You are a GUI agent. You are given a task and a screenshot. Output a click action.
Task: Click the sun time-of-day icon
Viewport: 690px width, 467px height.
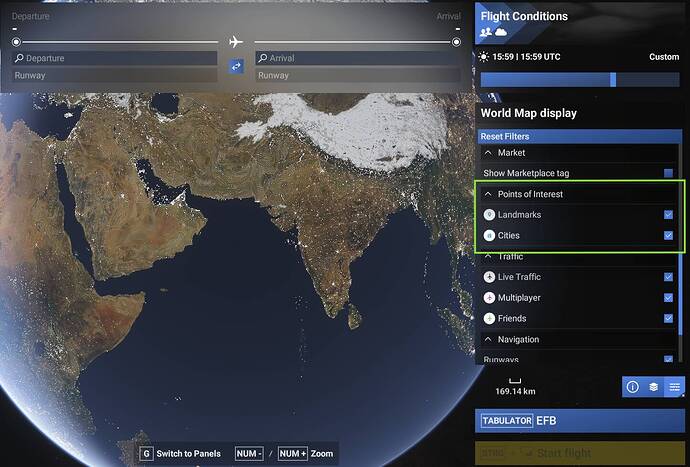point(484,57)
